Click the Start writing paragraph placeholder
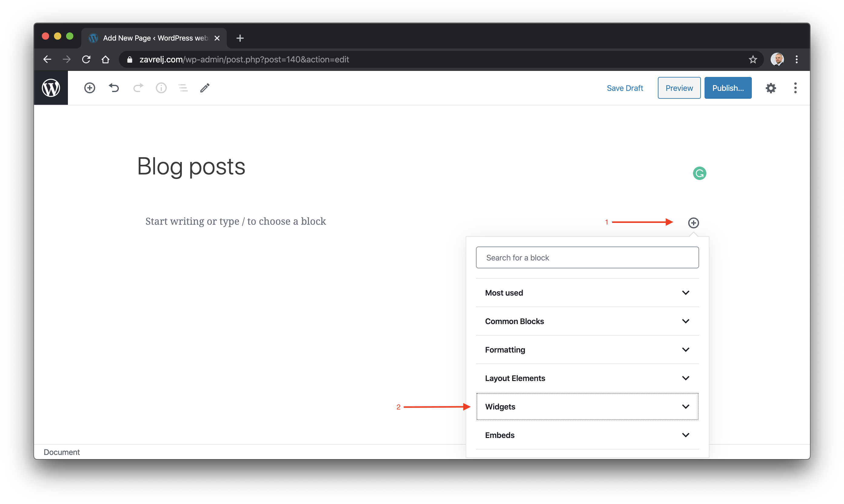Image resolution: width=844 pixels, height=504 pixels. tap(236, 221)
